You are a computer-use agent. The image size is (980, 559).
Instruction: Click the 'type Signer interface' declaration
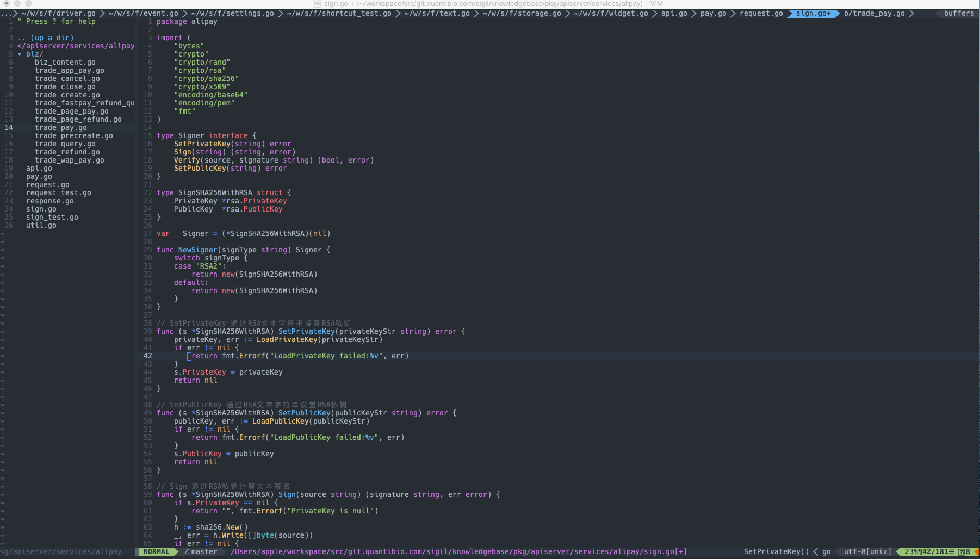[x=207, y=135]
